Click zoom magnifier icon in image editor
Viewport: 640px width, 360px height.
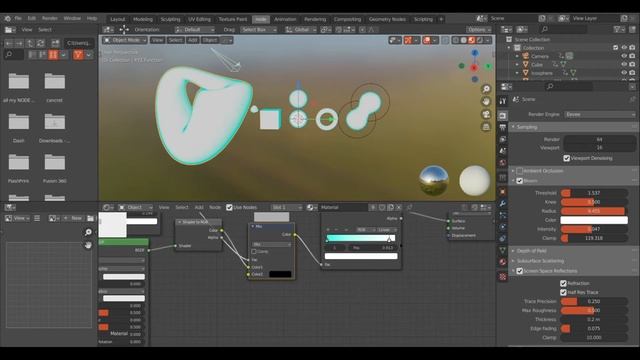tap(88, 232)
